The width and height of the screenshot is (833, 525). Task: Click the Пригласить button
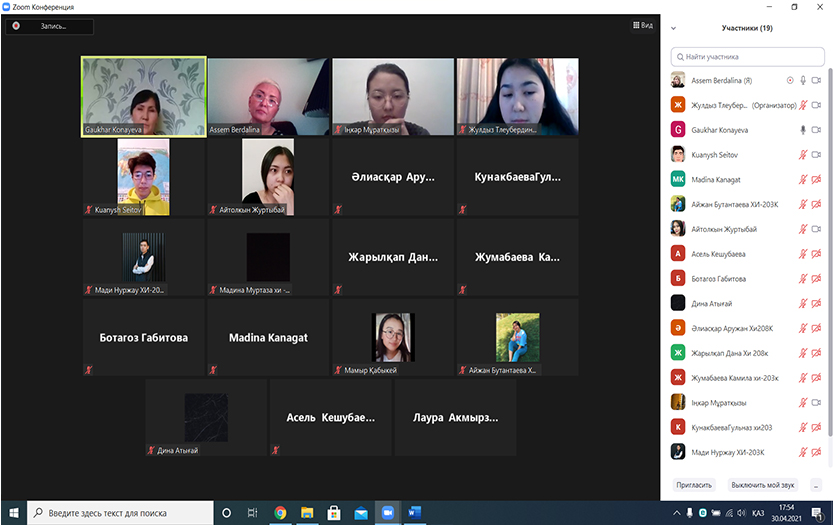(x=694, y=485)
